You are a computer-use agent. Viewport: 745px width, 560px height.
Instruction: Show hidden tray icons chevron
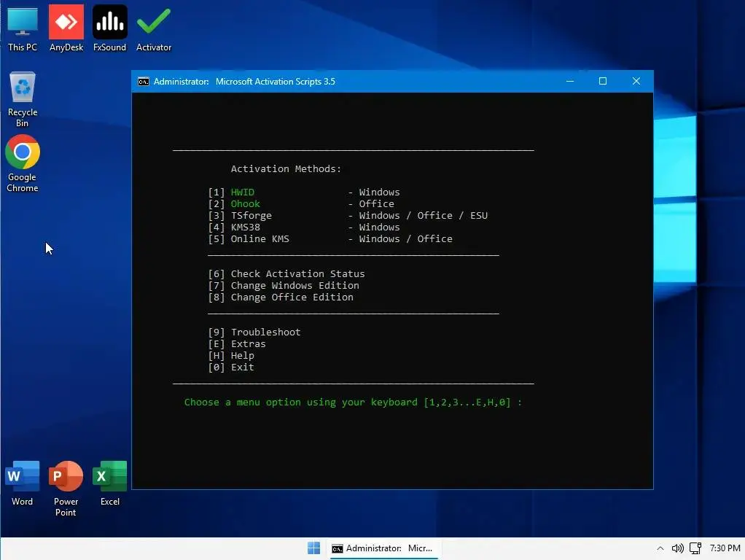tap(660, 548)
